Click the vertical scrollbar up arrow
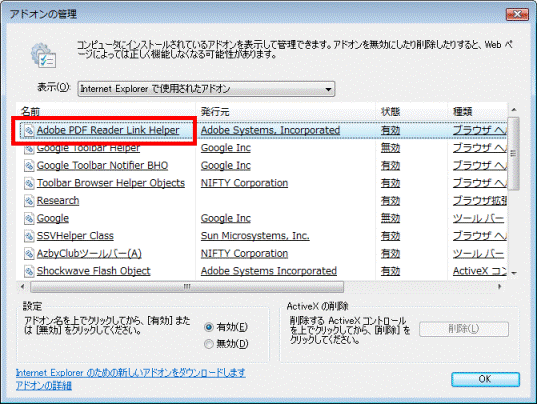Image resolution: width=537 pixels, height=404 pixels. [514, 110]
